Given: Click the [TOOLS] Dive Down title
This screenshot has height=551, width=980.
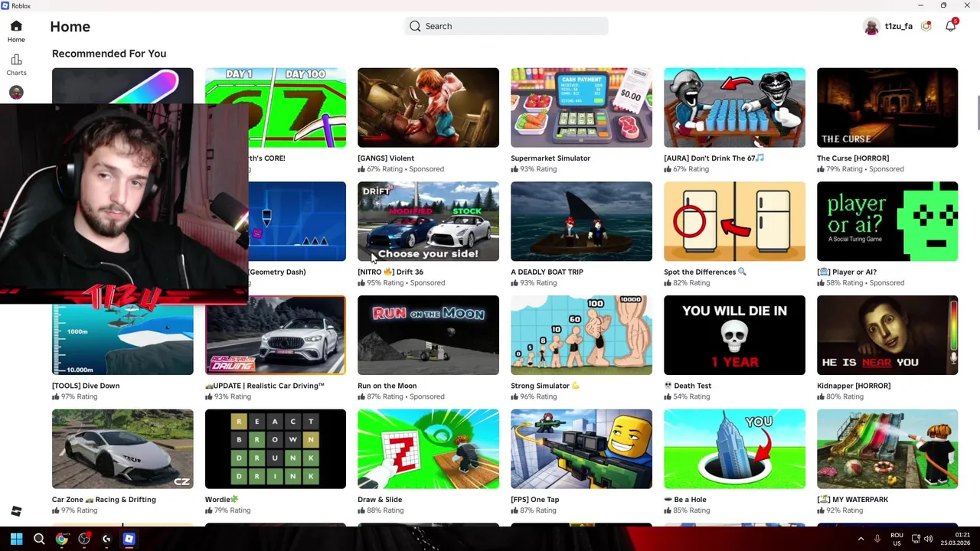Looking at the screenshot, I should (x=86, y=386).
